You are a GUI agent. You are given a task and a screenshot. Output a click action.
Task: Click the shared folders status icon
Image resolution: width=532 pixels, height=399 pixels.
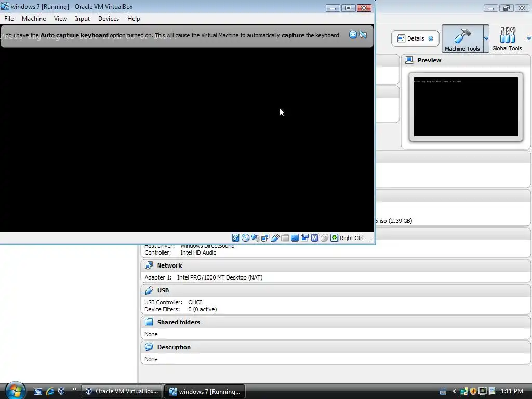pyautogui.click(x=285, y=238)
